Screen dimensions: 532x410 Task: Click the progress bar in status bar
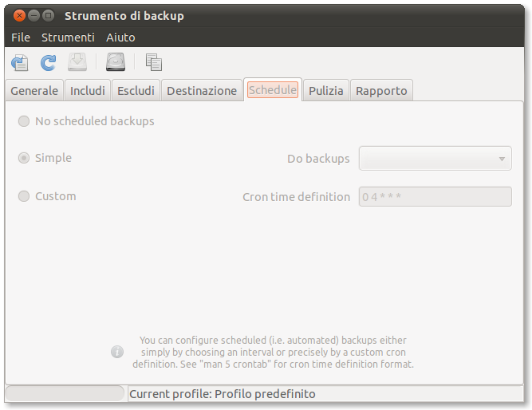point(65,394)
